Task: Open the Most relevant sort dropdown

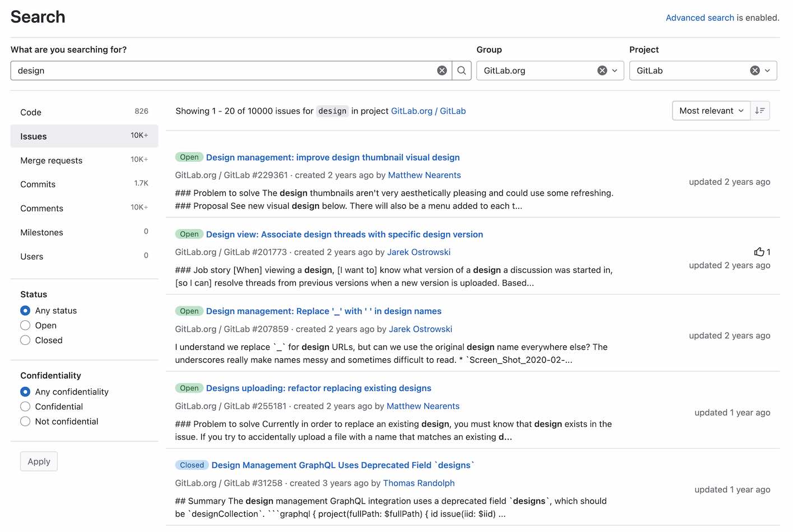Action: click(x=711, y=110)
